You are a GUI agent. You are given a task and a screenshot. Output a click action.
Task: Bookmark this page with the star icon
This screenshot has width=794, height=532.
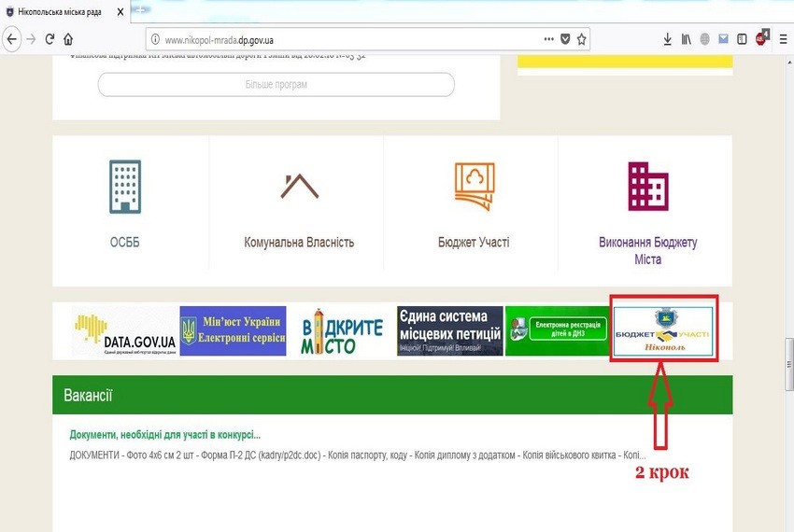point(582,39)
